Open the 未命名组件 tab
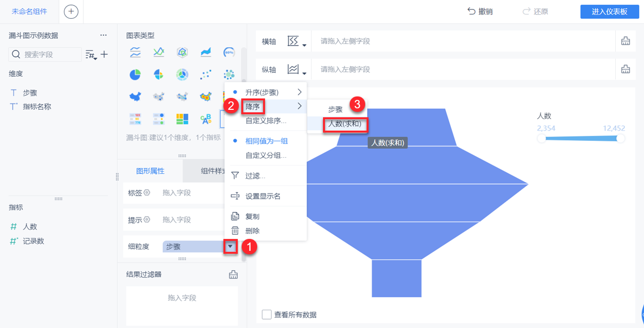Screen dimensions: 644x328 29,11
